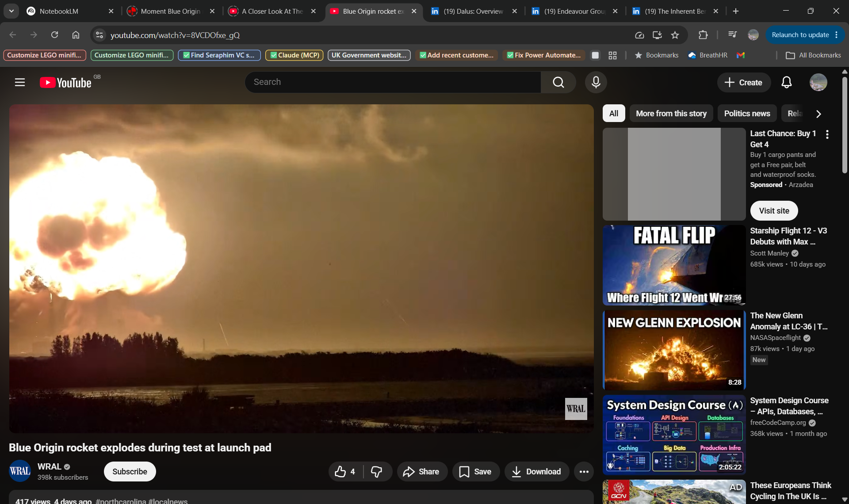Reload the current page
Viewport: 849px width, 504px height.
tap(54, 35)
